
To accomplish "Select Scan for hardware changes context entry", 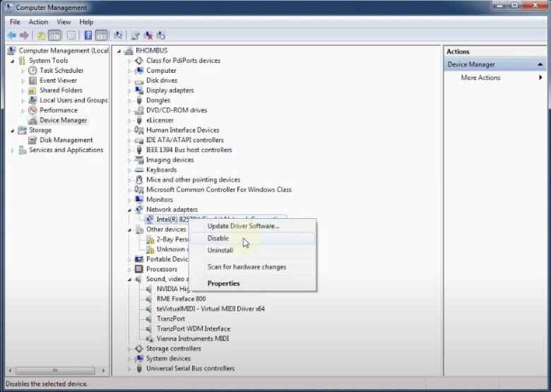I will point(253,267).
